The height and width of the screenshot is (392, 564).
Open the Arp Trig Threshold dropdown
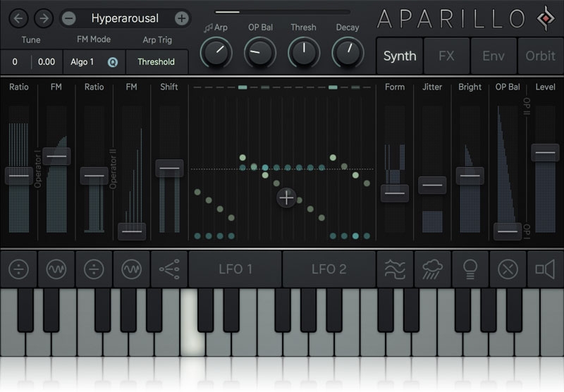click(157, 62)
